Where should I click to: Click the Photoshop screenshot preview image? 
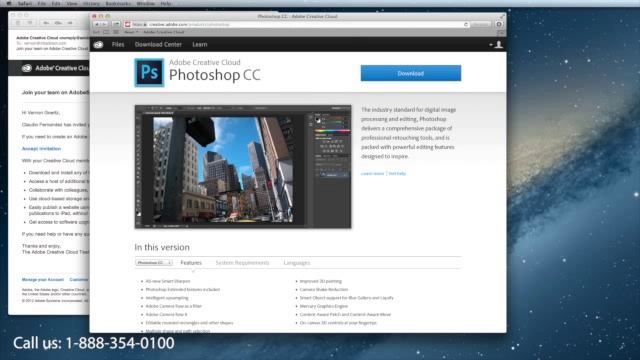[243, 167]
